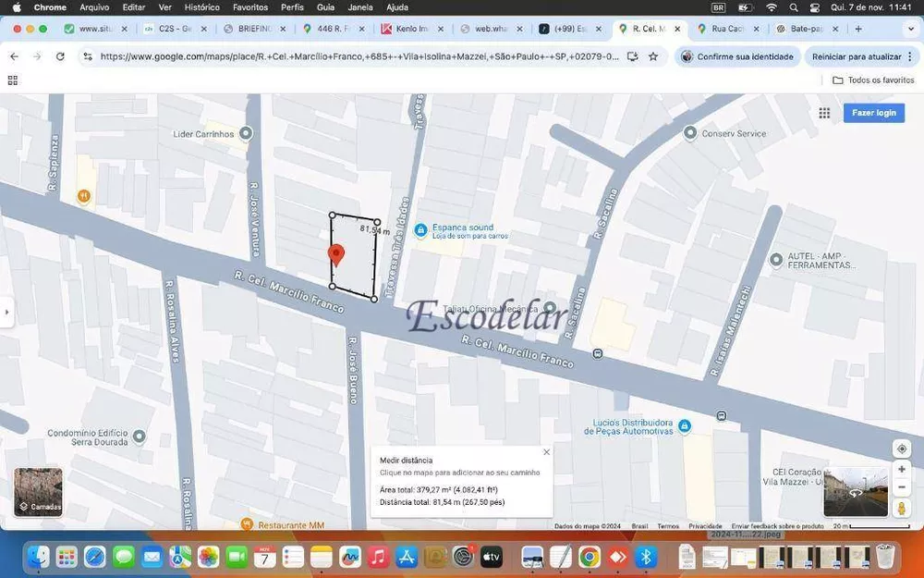
Task: Open the App Store from dock
Action: click(406, 557)
